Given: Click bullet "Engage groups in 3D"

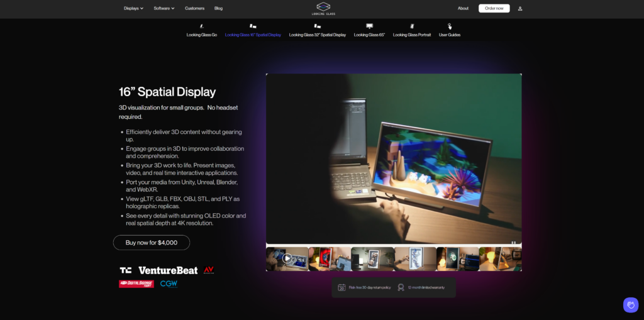Looking at the screenshot, I should pos(185,152).
